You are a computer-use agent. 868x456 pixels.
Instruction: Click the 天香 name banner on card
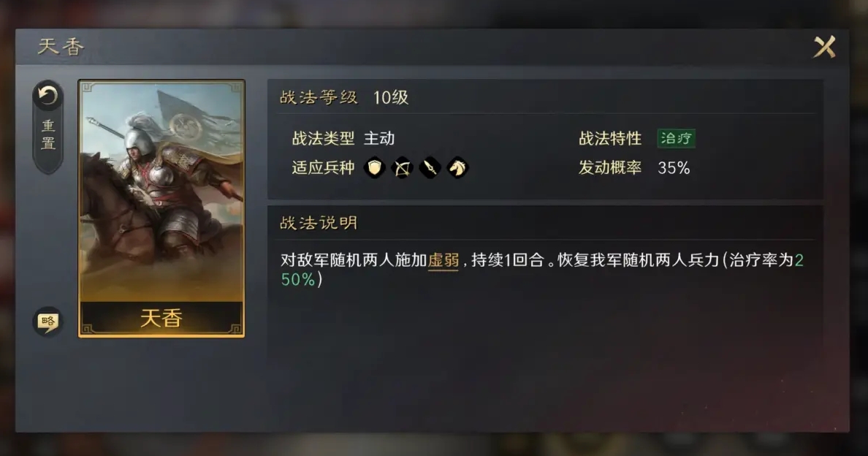(x=161, y=318)
